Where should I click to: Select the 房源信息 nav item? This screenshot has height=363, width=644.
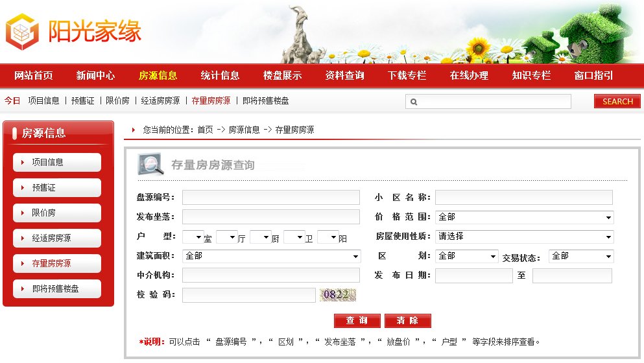(158, 76)
